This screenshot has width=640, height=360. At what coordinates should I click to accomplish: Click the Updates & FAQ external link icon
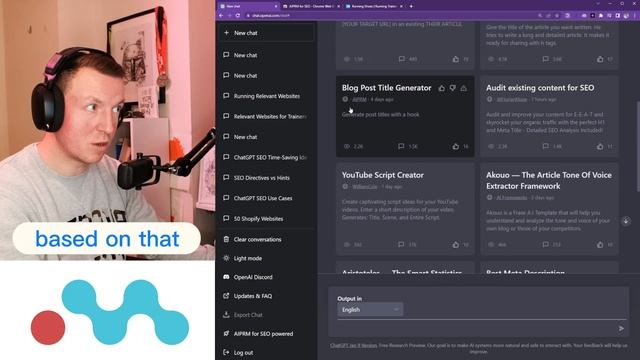227,296
